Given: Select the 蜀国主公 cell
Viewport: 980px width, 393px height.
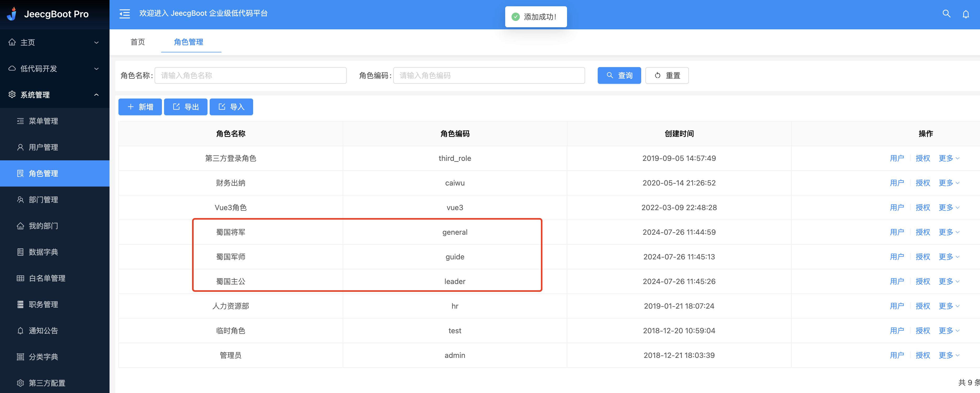Looking at the screenshot, I should tap(231, 282).
